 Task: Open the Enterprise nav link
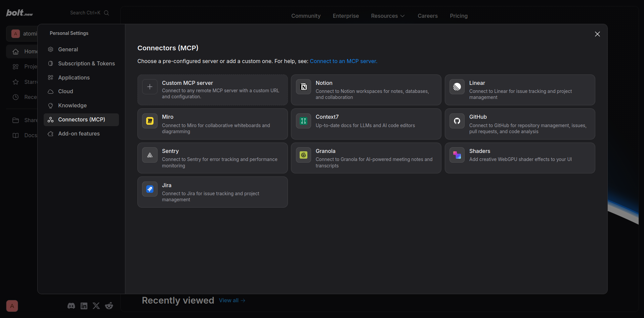(x=346, y=16)
